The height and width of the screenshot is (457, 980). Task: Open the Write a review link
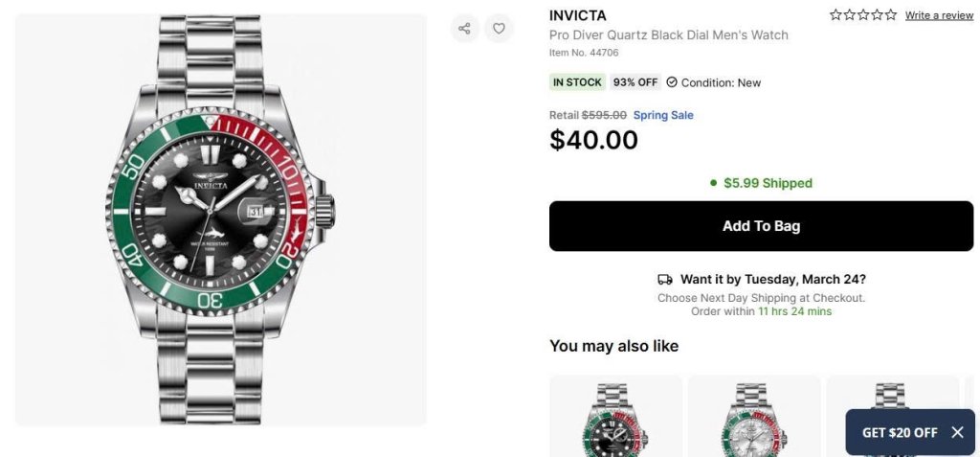click(939, 15)
